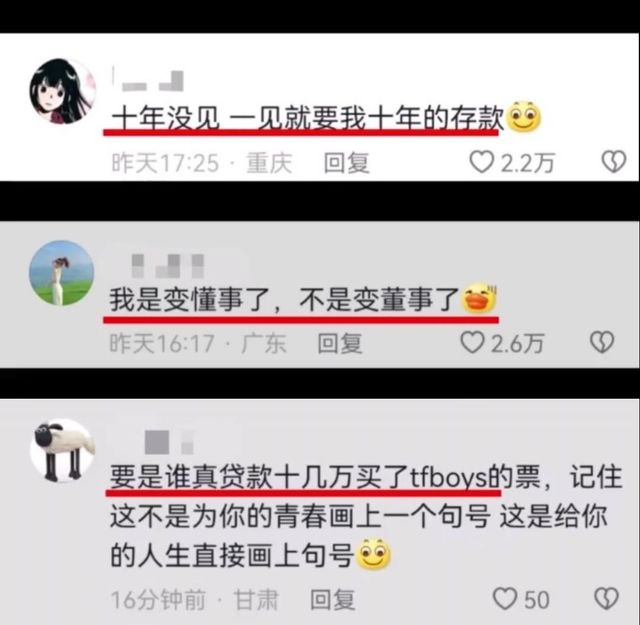Reply to the 昨天17:25 comment
This screenshot has width=640, height=625.
(347, 163)
